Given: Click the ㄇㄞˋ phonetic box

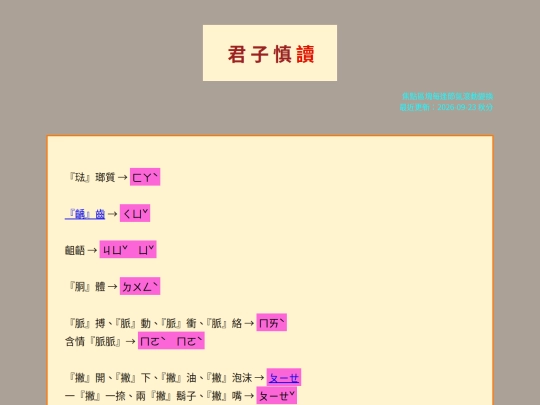Looking at the screenshot, I should (x=271, y=322).
